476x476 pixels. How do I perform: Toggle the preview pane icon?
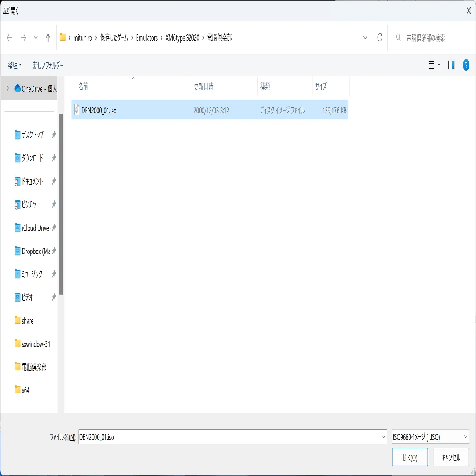pyautogui.click(x=451, y=65)
